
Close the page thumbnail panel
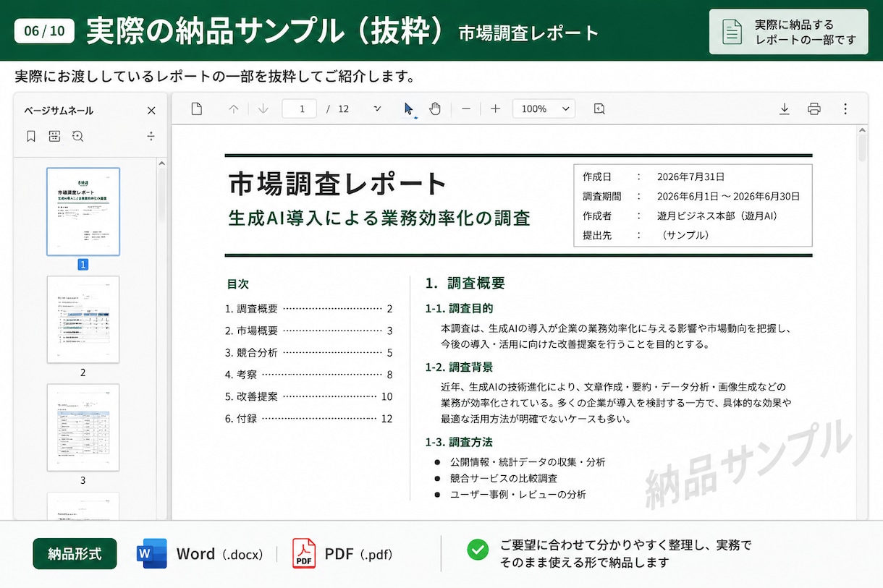(x=151, y=111)
